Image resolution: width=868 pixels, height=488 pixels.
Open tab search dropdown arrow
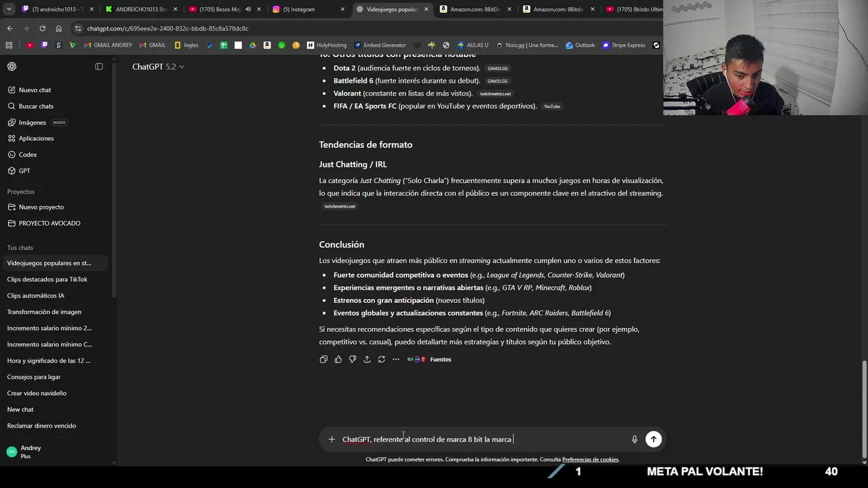(x=9, y=9)
